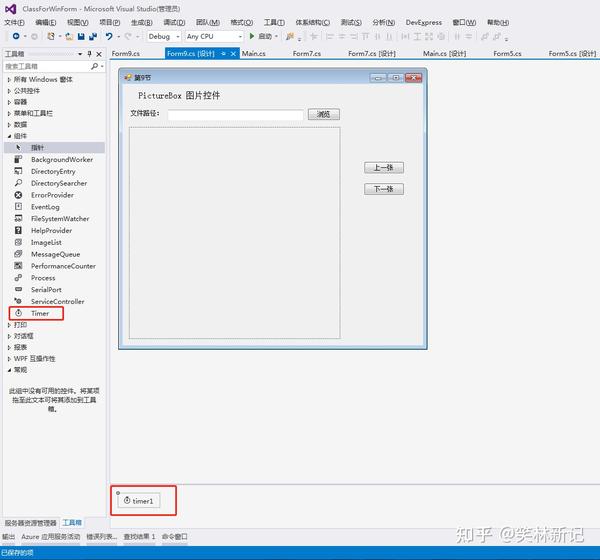The width and height of the screenshot is (600, 560).
Task: Select the ServiceController component icon
Action: [x=18, y=301]
